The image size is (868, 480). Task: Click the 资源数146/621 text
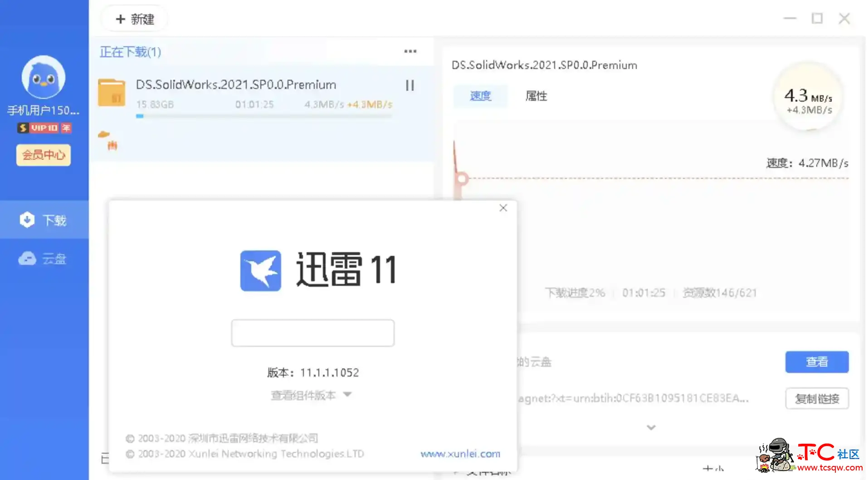click(720, 293)
